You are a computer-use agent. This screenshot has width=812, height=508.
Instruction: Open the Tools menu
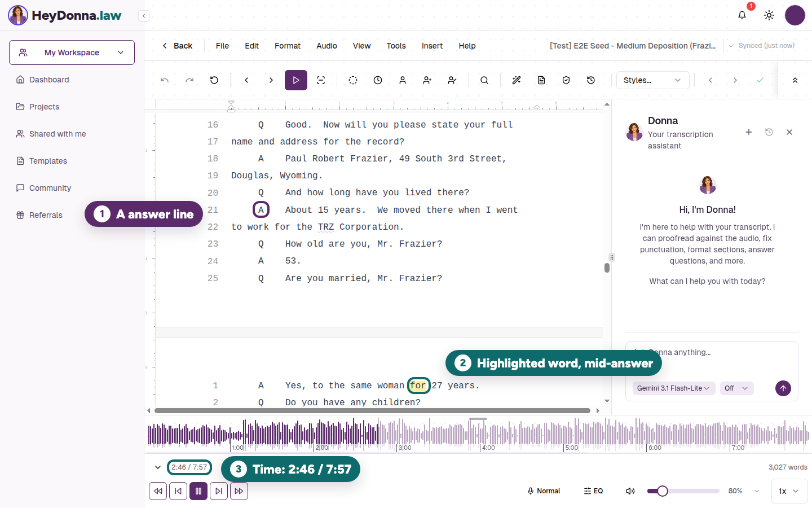[396, 46]
